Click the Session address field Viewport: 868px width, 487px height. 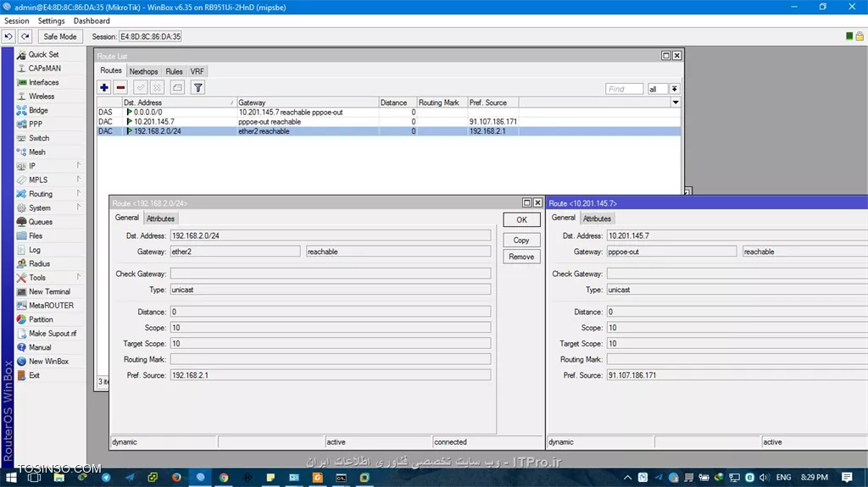[x=151, y=36]
